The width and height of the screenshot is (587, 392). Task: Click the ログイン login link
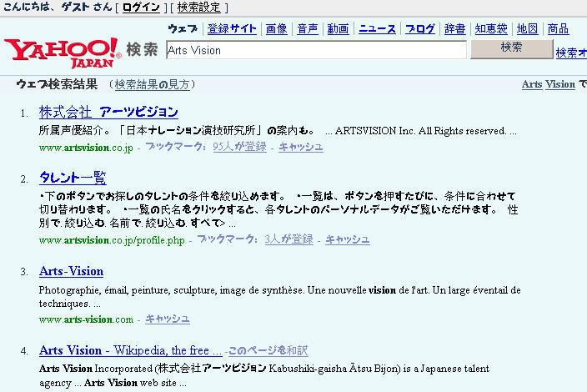click(141, 8)
